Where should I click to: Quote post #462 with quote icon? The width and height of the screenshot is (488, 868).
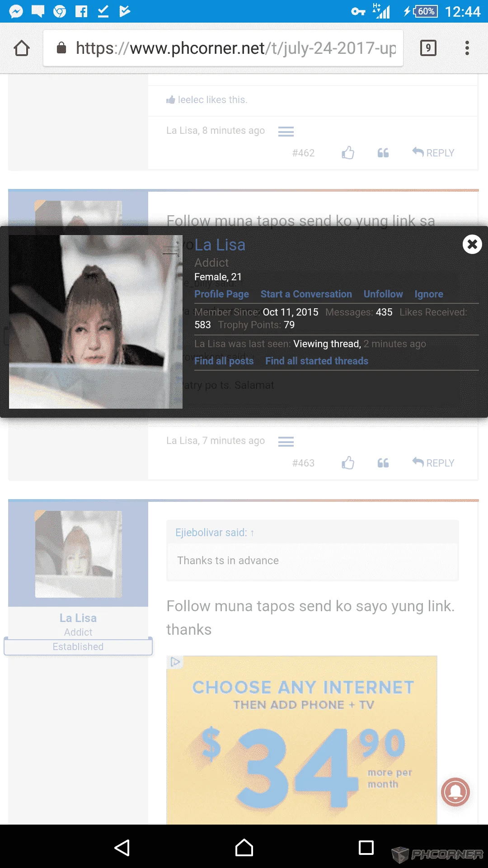(383, 153)
